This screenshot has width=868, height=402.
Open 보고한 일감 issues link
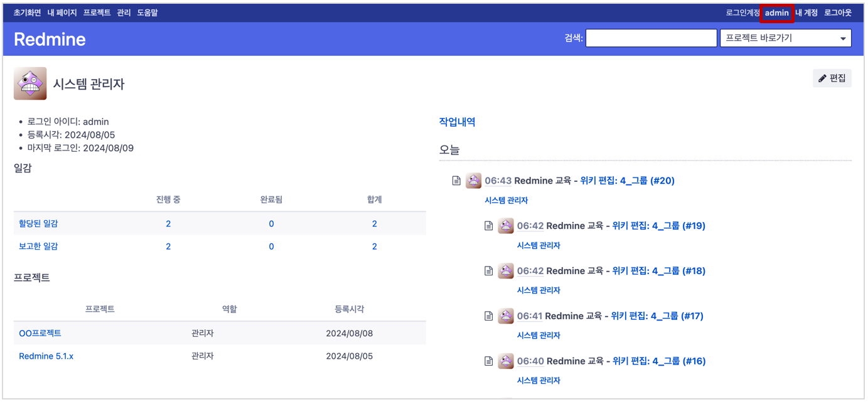[38, 246]
